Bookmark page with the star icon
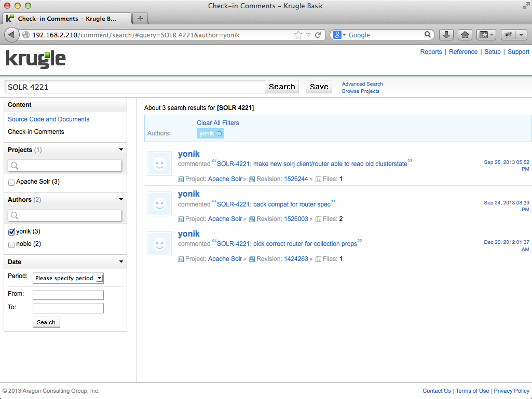The width and height of the screenshot is (532, 399). [x=298, y=35]
